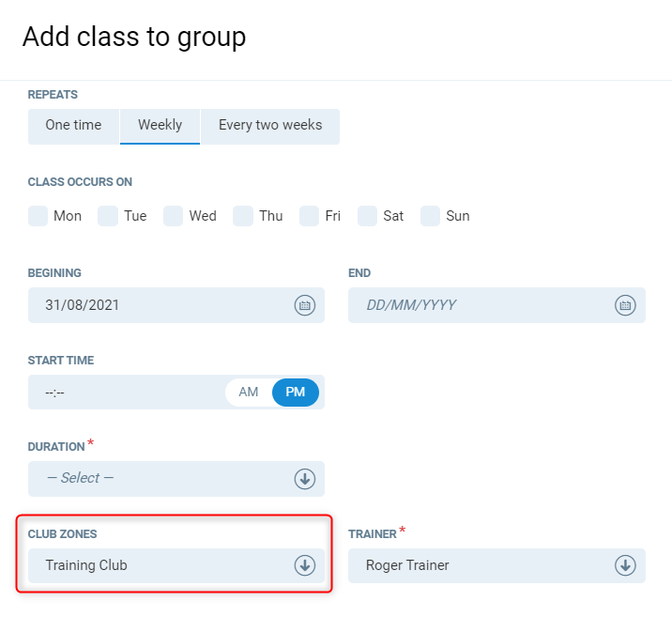Screen dimensions: 672x632
Task: Click the Trainer dropdown arrow icon
Action: (x=625, y=565)
